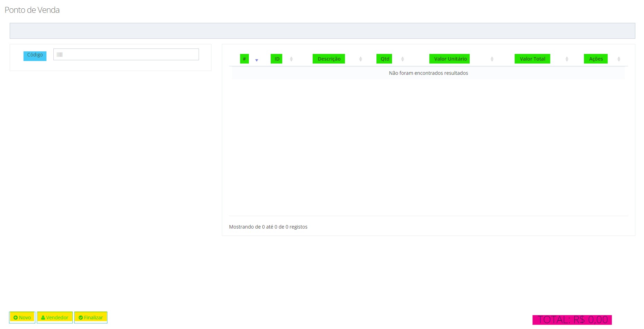The height and width of the screenshot is (329, 644).
Task: Click the Qtd column header label
Action: tap(384, 59)
